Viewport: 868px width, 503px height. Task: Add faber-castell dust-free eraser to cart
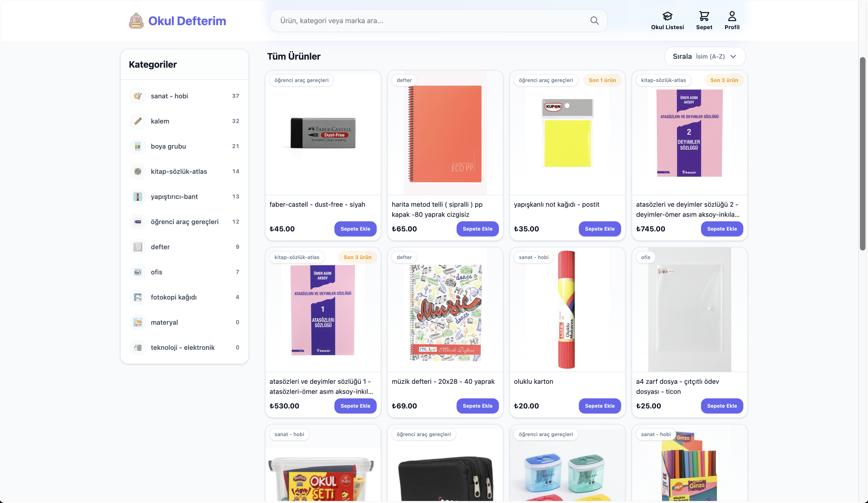click(x=355, y=229)
